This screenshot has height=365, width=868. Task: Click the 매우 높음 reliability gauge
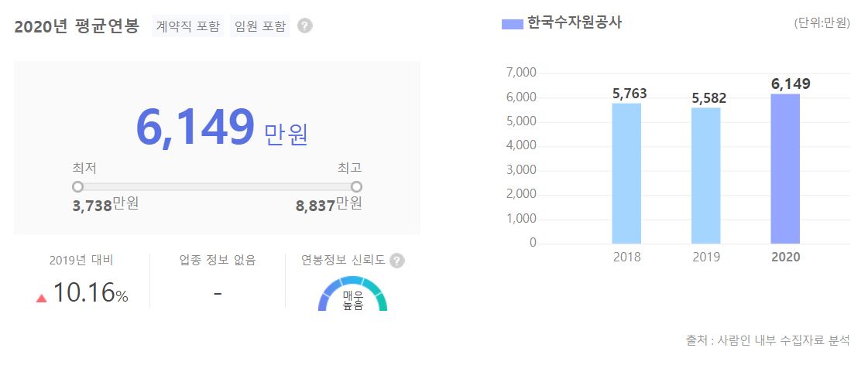coord(352,294)
